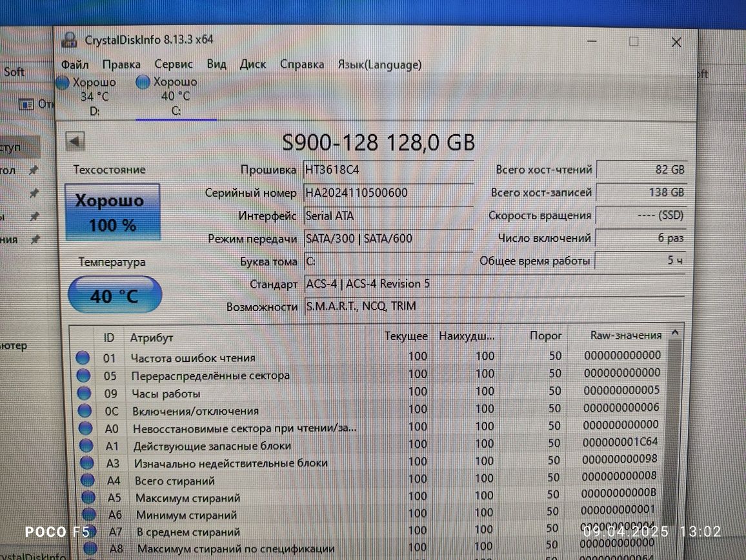The height and width of the screenshot is (560, 746).
Task: Click raw value 000000001C64
Action: [x=620, y=442]
